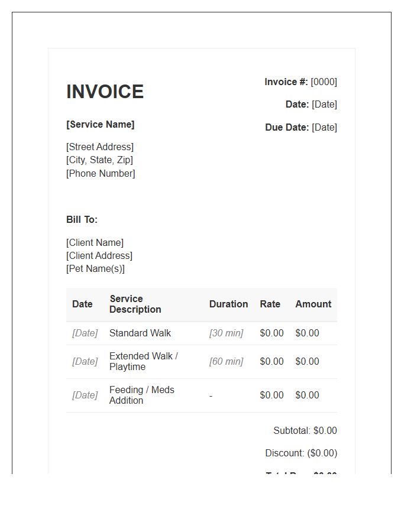The height and width of the screenshot is (532, 414).
Task: Click the Subtotal: $0.00 line
Action: [305, 430]
